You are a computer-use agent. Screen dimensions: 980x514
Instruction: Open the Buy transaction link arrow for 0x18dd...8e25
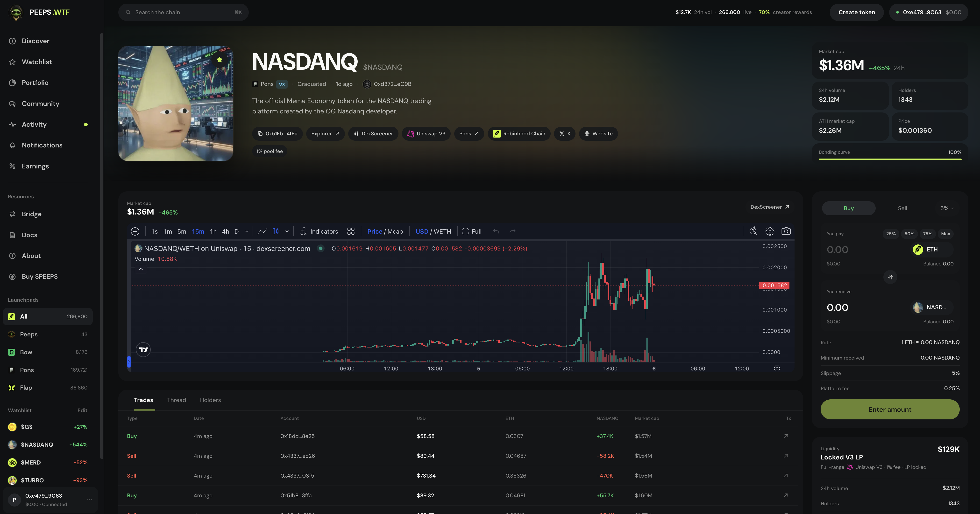786,436
